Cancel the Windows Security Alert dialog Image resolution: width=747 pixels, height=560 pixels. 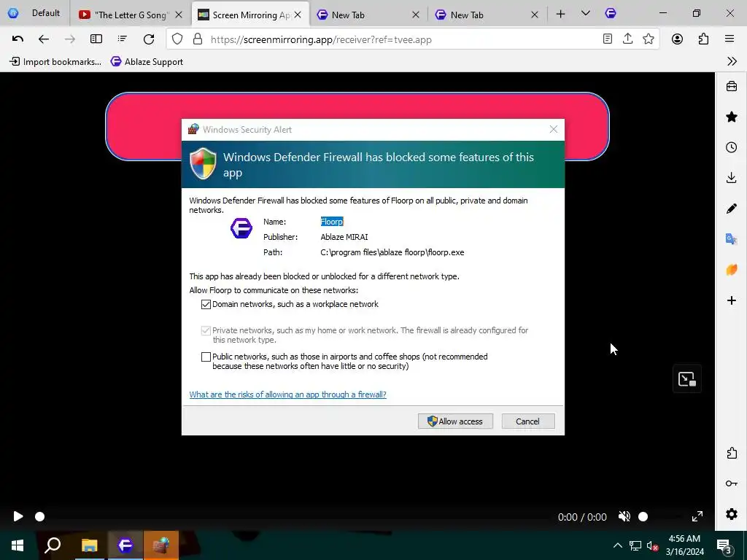pos(528,421)
